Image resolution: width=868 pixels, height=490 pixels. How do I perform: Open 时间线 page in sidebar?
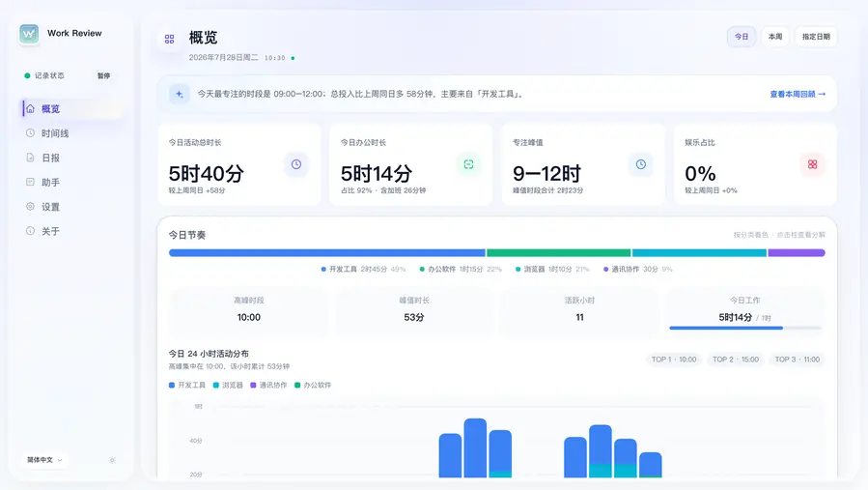(x=71, y=133)
